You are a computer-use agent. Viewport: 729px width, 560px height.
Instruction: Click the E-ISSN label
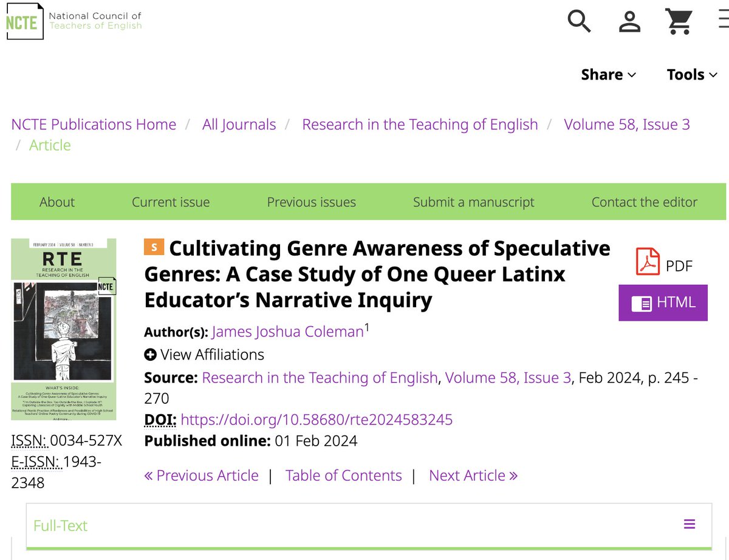(36, 462)
